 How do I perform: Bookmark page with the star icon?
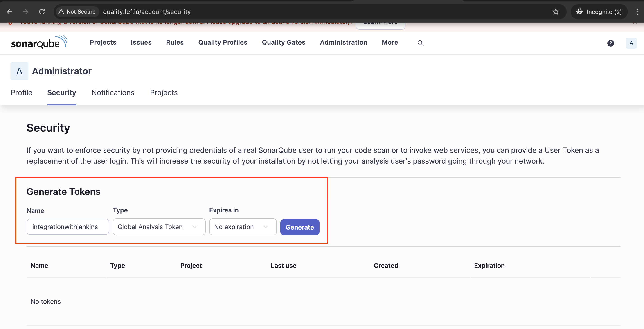(x=556, y=12)
